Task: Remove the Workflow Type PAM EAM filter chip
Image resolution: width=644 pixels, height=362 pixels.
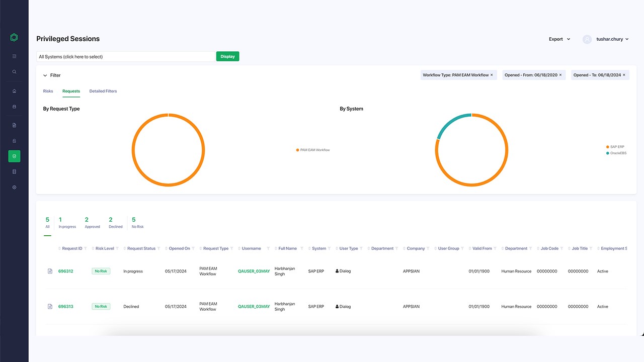Action: (492, 75)
